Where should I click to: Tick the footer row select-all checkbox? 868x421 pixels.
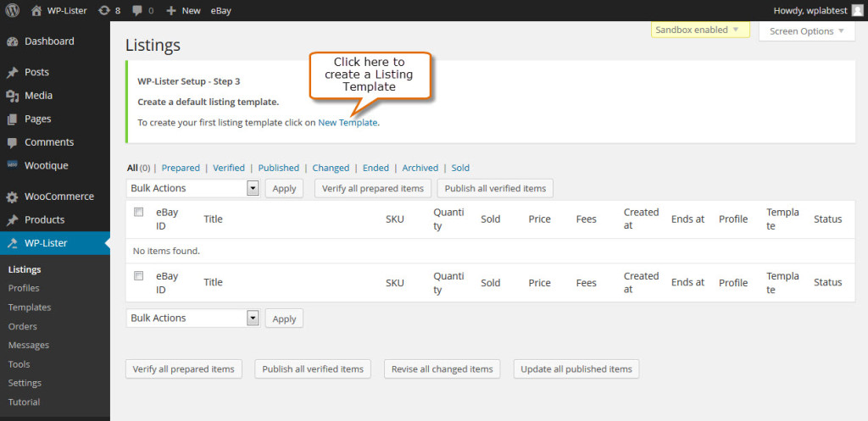click(x=139, y=275)
